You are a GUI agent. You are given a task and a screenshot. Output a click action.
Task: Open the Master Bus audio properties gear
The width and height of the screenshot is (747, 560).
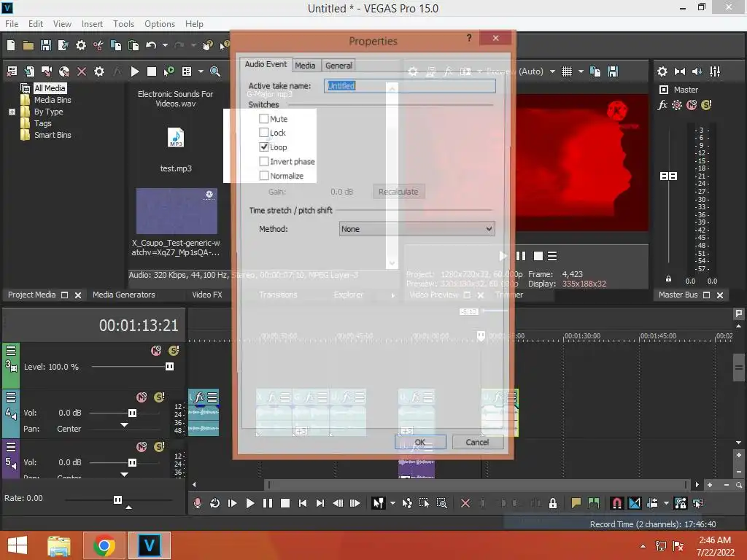[662, 71]
